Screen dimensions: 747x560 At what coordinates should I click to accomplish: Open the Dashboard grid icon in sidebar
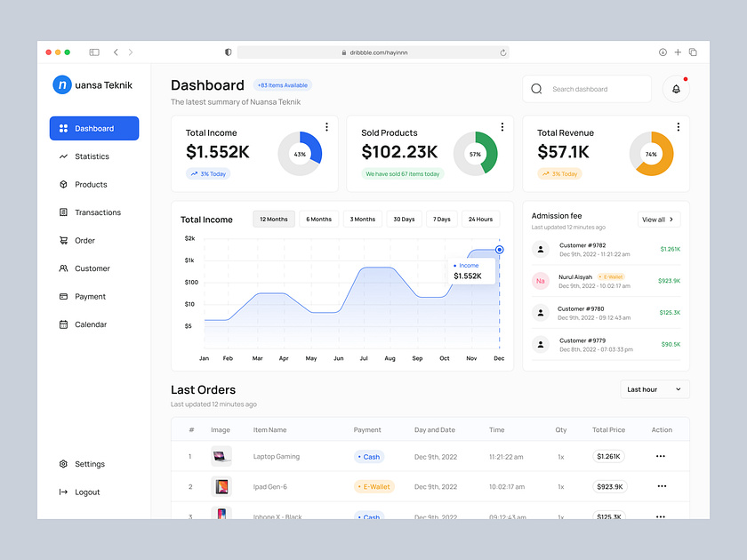(x=63, y=128)
